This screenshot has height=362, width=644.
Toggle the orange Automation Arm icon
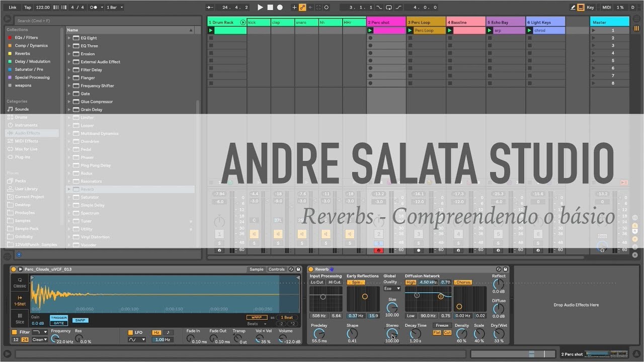click(x=302, y=8)
